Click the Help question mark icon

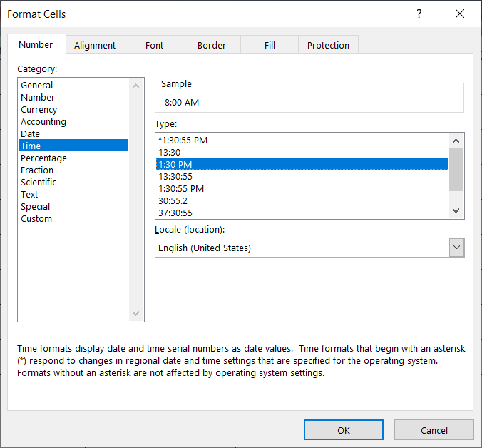point(419,14)
